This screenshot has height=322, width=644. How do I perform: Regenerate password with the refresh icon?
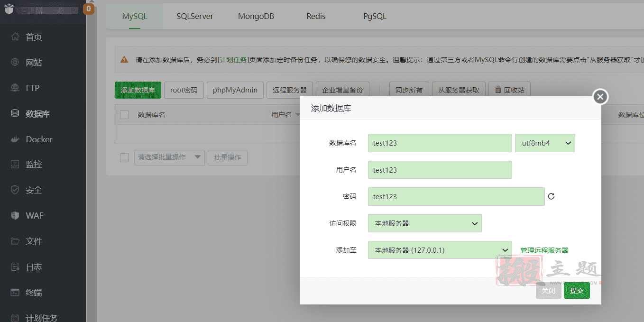click(551, 196)
